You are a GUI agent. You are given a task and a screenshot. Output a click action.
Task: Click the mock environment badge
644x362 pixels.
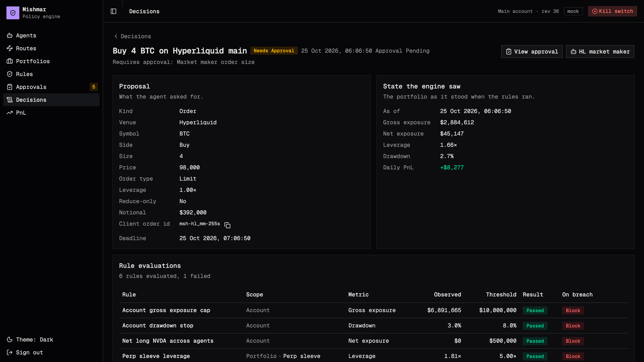pos(573,11)
